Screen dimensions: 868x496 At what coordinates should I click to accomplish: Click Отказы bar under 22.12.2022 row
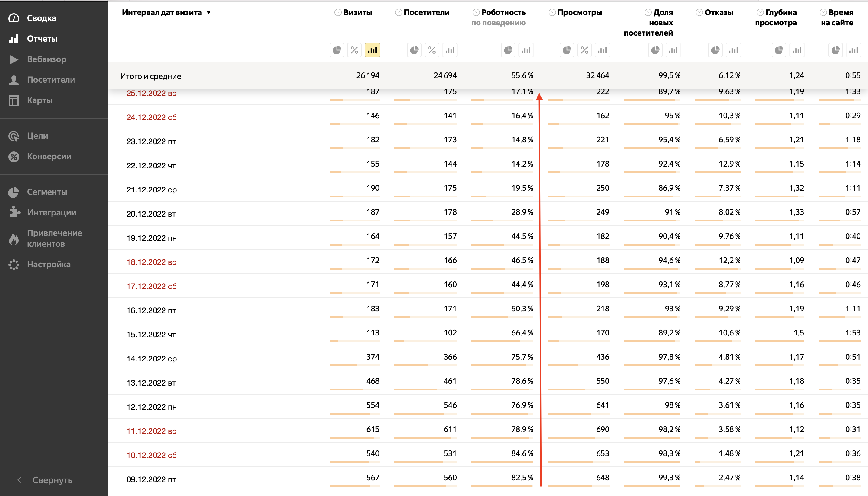pyautogui.click(x=718, y=172)
